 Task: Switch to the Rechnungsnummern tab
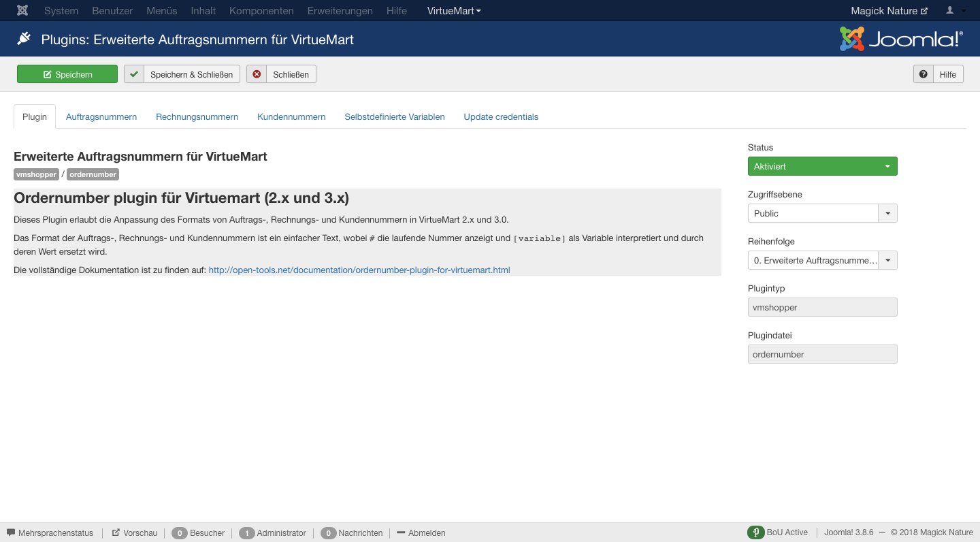point(197,116)
